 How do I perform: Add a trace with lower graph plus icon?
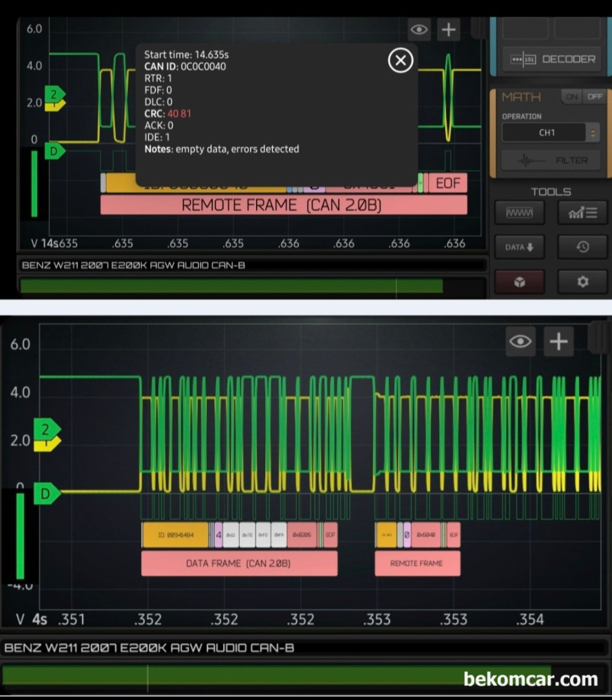tap(559, 341)
